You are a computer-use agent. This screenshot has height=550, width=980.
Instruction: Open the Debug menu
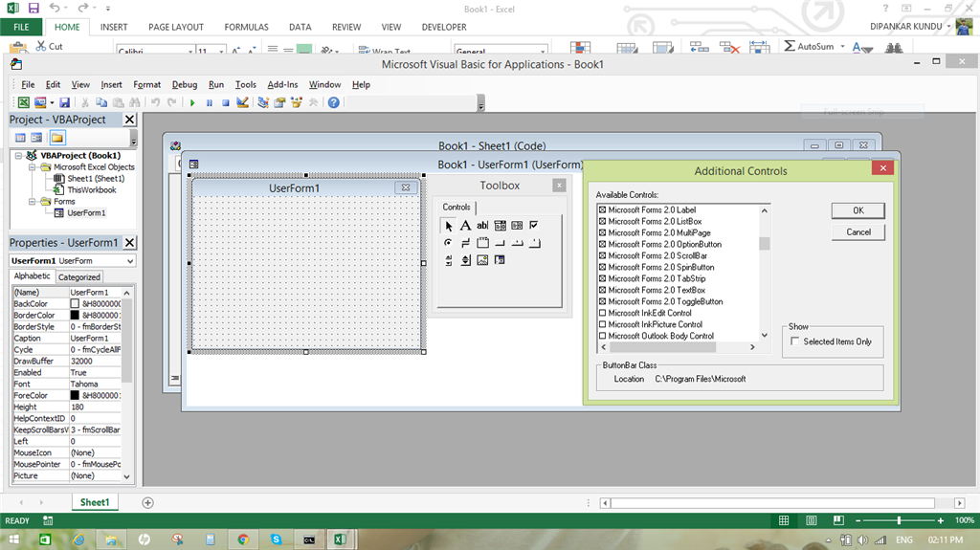click(185, 84)
